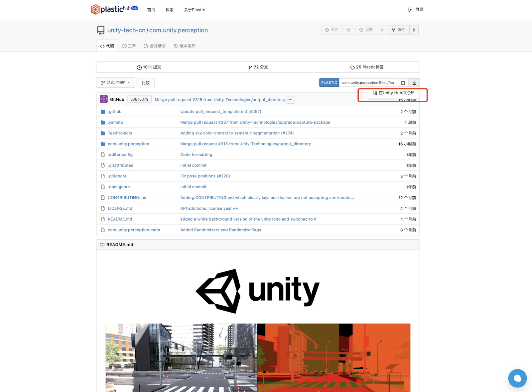Viewport: 532px width, 392px height.
Task: Click the .yamato folder icon
Action: click(x=103, y=123)
